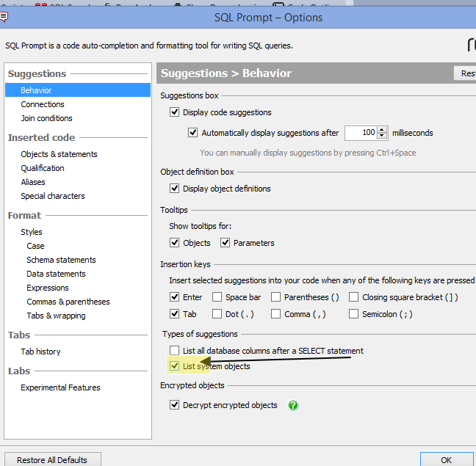
Task: Open the Tab history page
Action: point(40,352)
